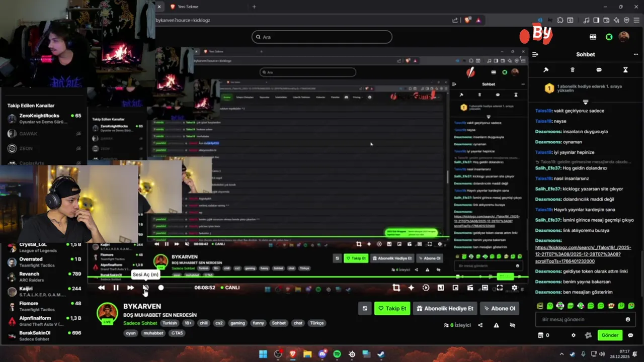Click the search box labeled Ara
644x362 pixels.
(x=322, y=37)
